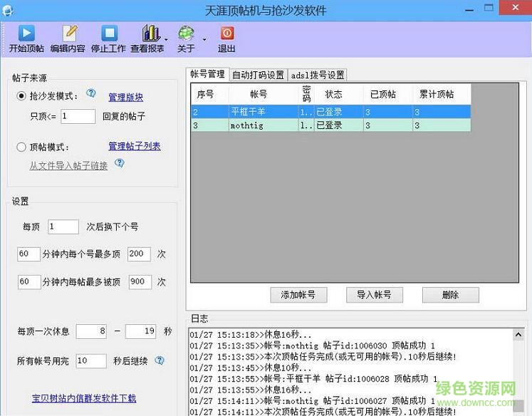Select the 抢沙发模式 radio button
Image resolution: width=532 pixels, height=416 pixels.
[x=21, y=96]
